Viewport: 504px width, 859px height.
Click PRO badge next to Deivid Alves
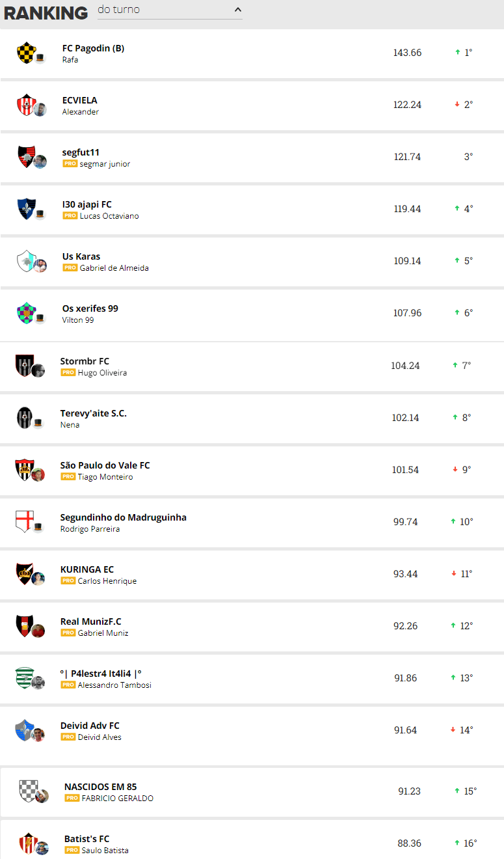coord(68,737)
